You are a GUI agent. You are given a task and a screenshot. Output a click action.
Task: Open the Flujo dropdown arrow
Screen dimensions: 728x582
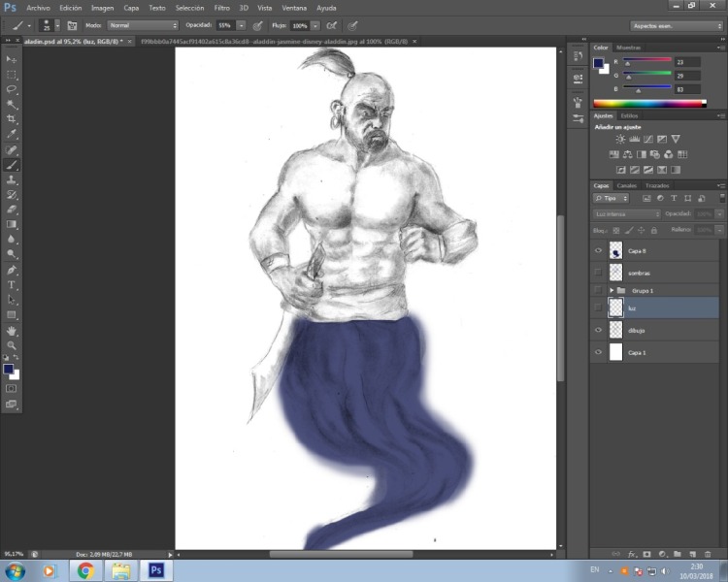[x=315, y=25]
